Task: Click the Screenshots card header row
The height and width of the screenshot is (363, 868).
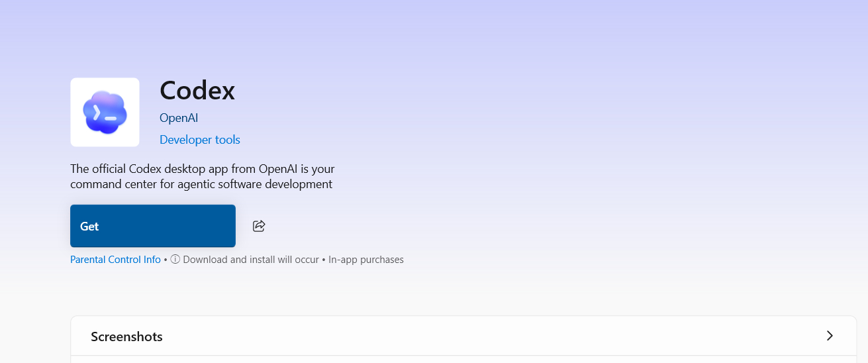Action: pos(463,336)
